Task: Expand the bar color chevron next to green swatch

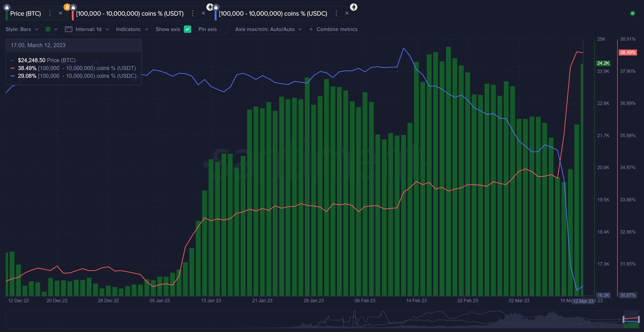Action: [x=56, y=29]
